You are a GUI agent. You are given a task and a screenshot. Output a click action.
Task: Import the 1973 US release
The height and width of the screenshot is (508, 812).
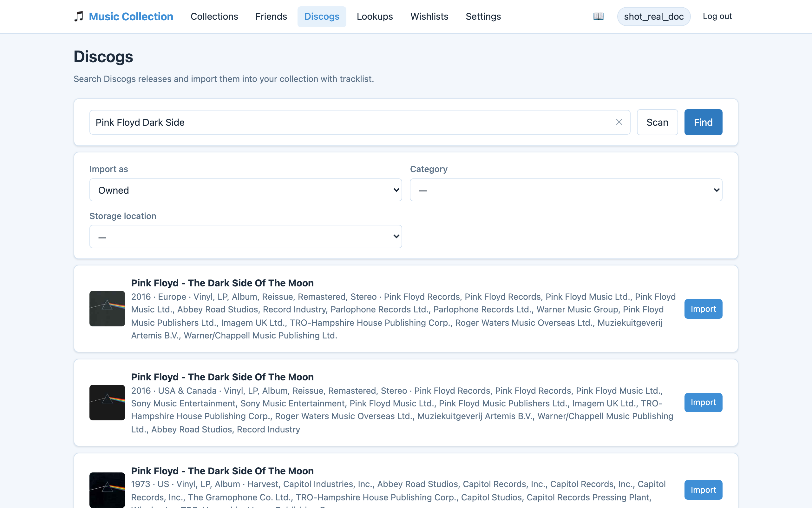(703, 490)
